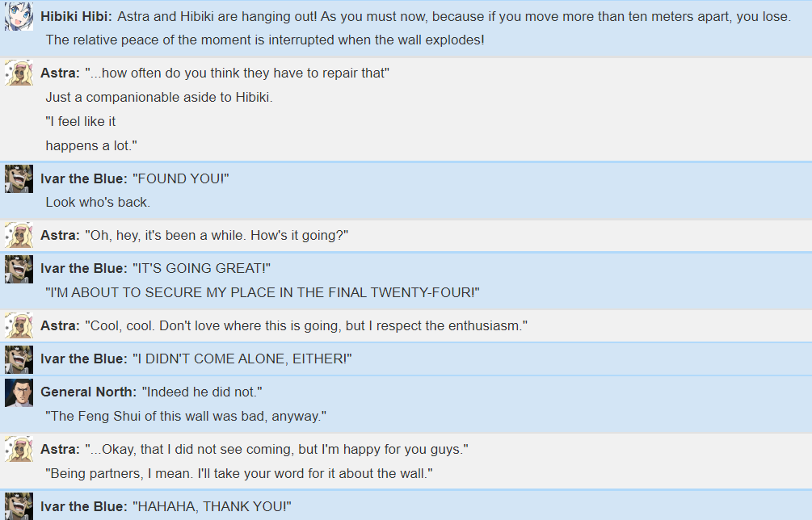
Task: Select the Ivar the Blue name on "FOUND YOU!"
Action: pos(84,178)
